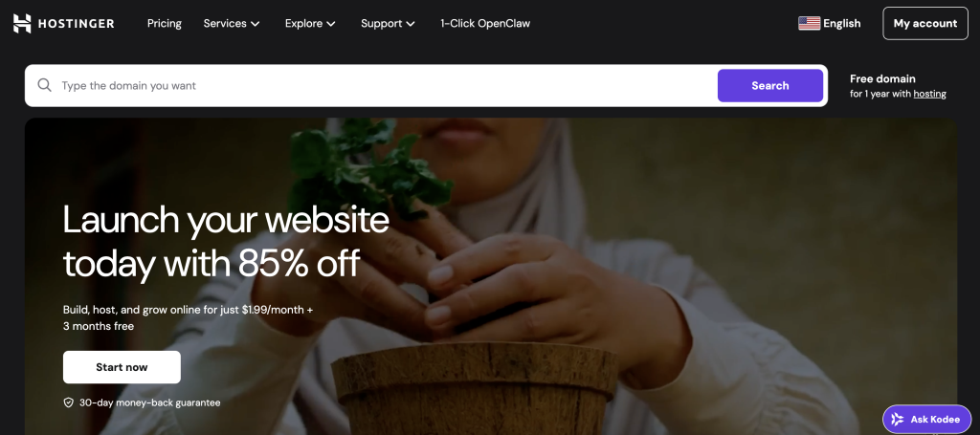Click the magnifier icon in domain search
Image resolution: width=980 pixels, height=435 pixels.
(44, 85)
